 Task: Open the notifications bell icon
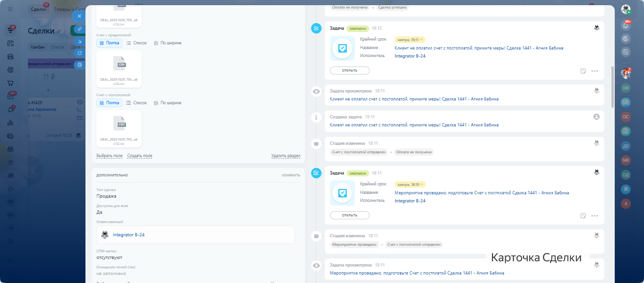(x=626, y=25)
